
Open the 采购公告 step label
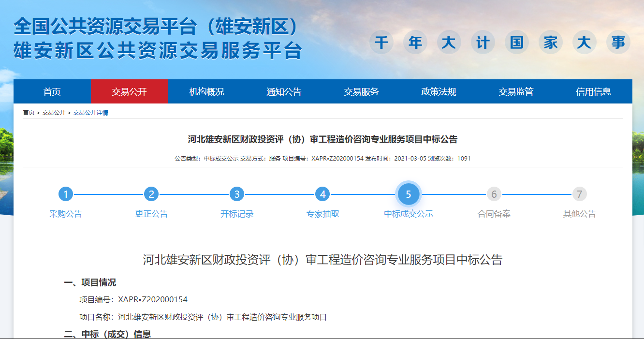point(66,214)
